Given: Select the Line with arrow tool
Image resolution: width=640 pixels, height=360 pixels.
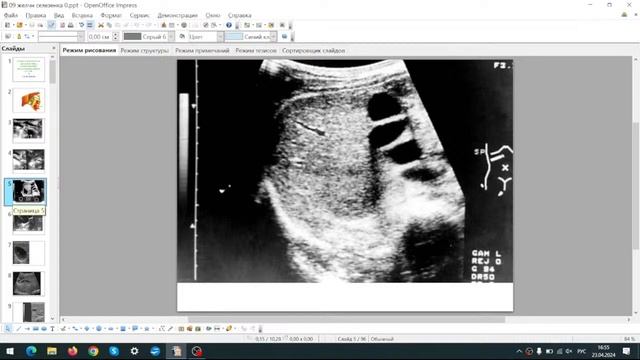Looking at the screenshot, I should pos(27,329).
